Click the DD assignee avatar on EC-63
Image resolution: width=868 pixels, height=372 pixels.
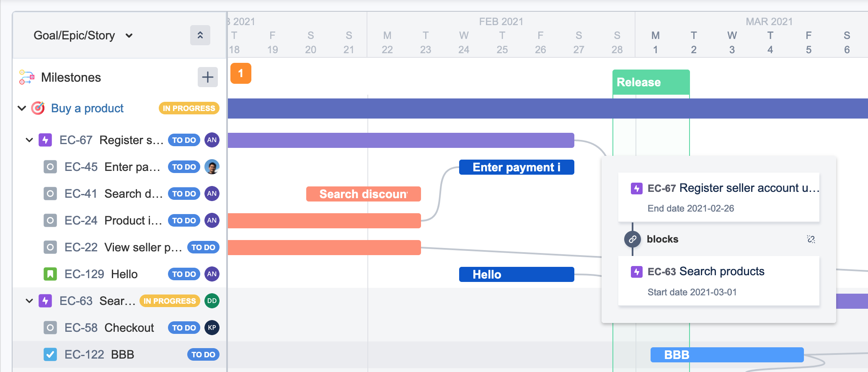point(212,301)
